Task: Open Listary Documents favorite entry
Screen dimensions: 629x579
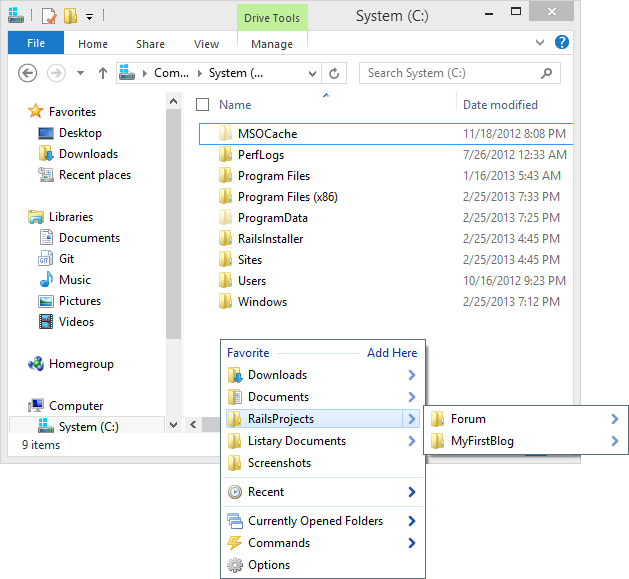Action: click(x=323, y=441)
